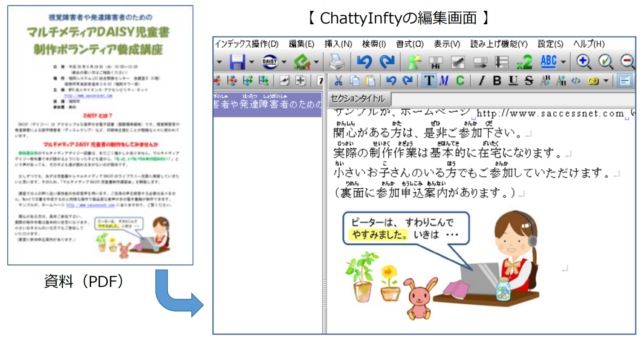Click the zoom in magnifier icon
The width and height of the screenshot is (644, 342).
[584, 61]
